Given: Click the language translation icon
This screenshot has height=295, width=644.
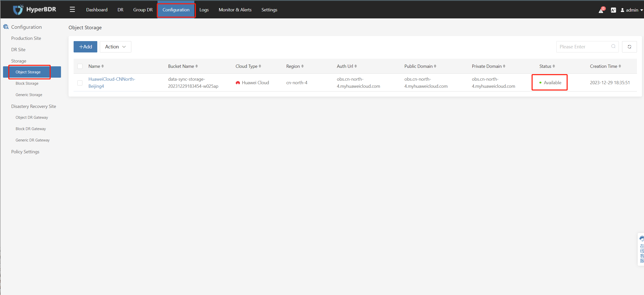Looking at the screenshot, I should click(x=614, y=10).
